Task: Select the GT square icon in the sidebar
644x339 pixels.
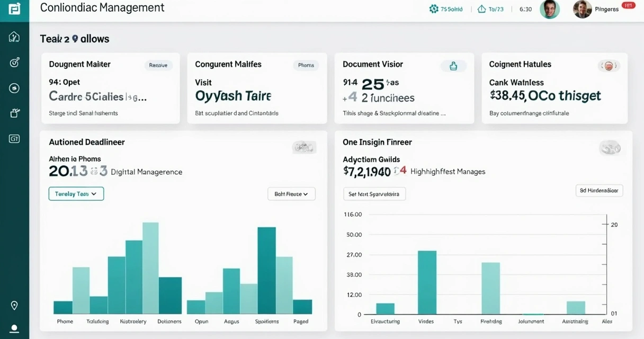Action: [14, 139]
